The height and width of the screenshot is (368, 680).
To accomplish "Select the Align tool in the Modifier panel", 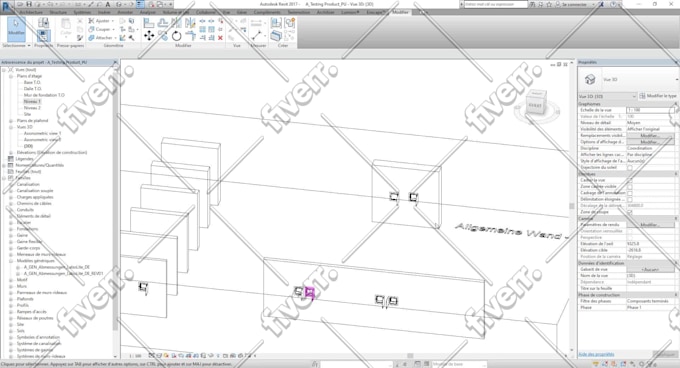I will [149, 23].
